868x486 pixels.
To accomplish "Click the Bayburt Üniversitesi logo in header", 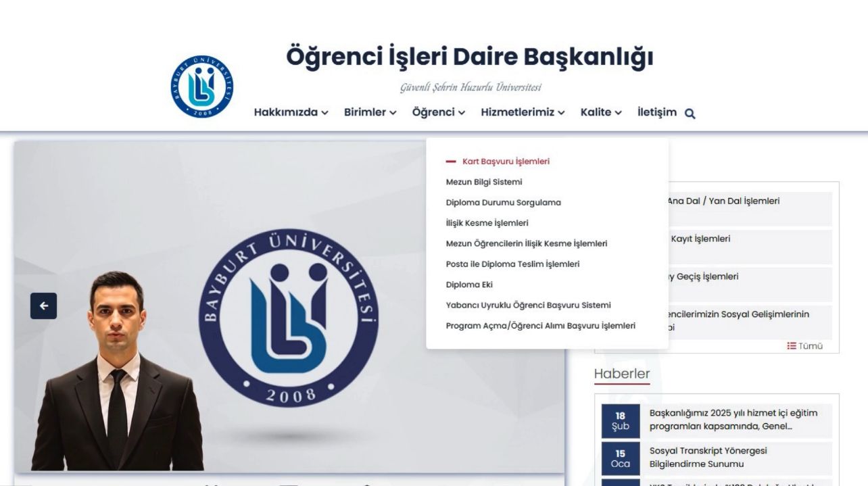I will 201,87.
